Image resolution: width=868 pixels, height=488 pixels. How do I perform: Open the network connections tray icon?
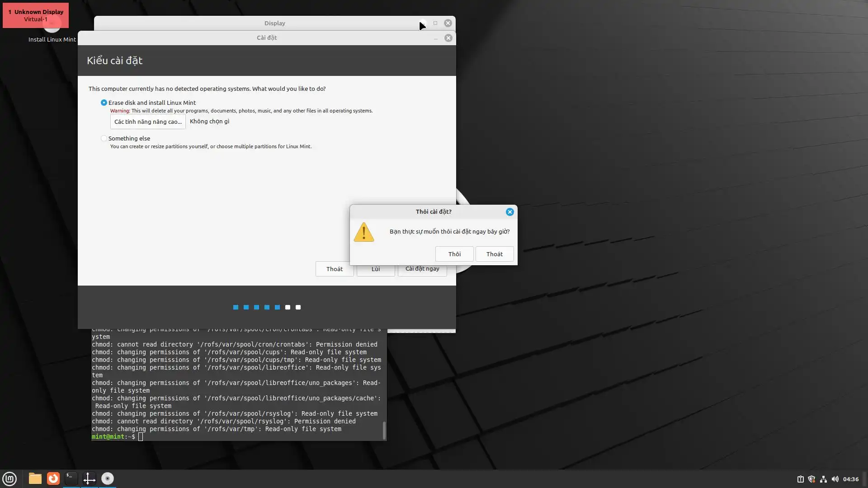point(823,479)
